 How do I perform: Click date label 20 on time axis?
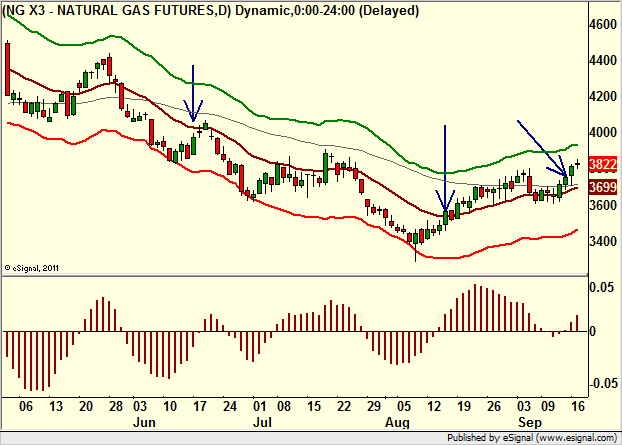[x=86, y=406]
